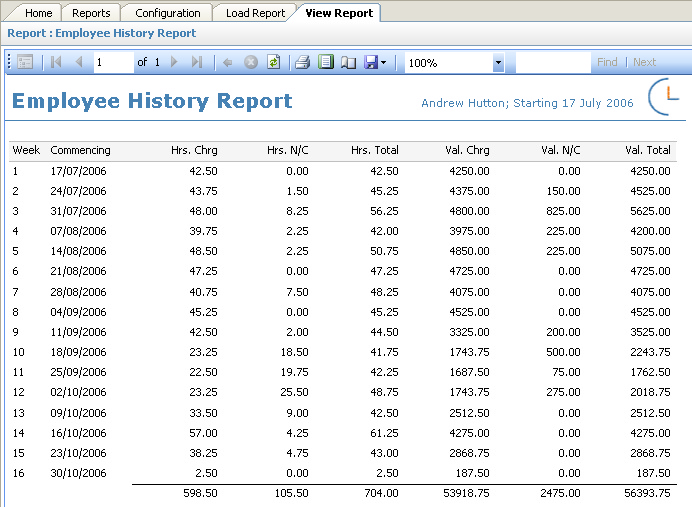Click the date 24/07/2006
Viewport: 692px width, 507px height.
(x=78, y=191)
